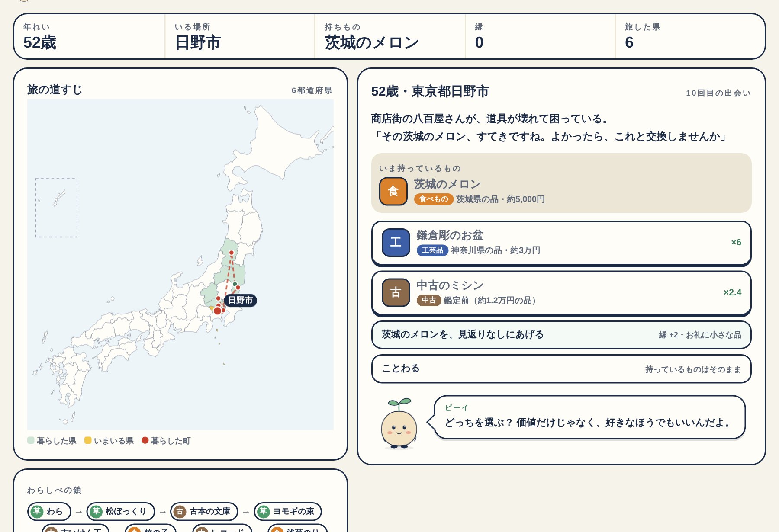Click the northernmost red town dot on map
Screen dimensions: 779x532
click(231, 253)
